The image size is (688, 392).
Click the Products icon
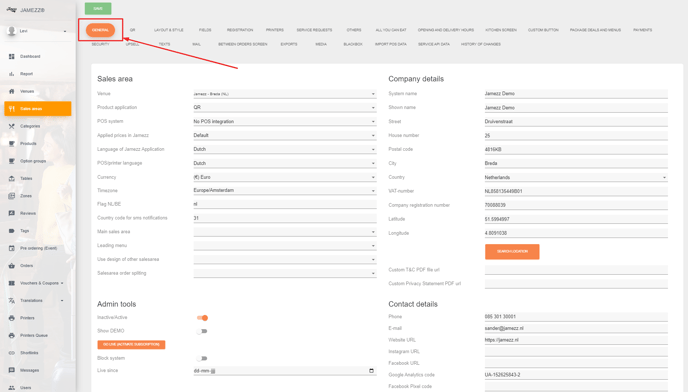point(12,144)
